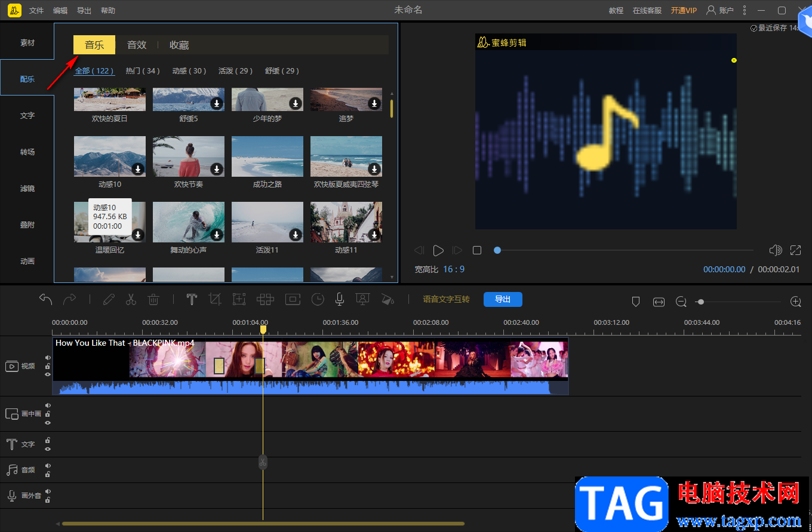Click the zoom out magnifier on the timeline
Image resolution: width=812 pixels, height=532 pixels.
(x=681, y=302)
